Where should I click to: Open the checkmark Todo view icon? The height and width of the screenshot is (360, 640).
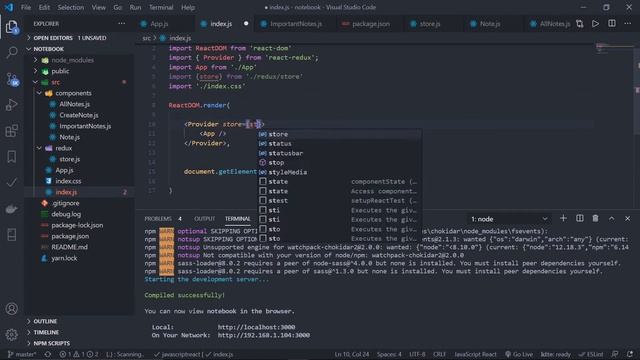pos(12,182)
